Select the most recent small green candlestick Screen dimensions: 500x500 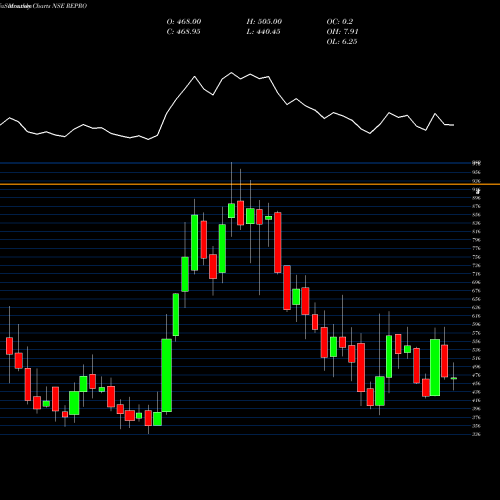pyautogui.click(x=454, y=378)
